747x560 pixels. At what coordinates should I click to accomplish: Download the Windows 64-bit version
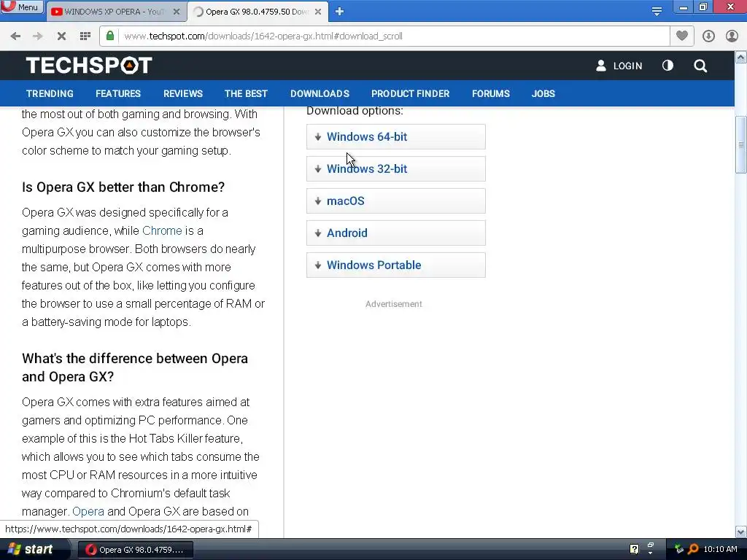pos(396,136)
